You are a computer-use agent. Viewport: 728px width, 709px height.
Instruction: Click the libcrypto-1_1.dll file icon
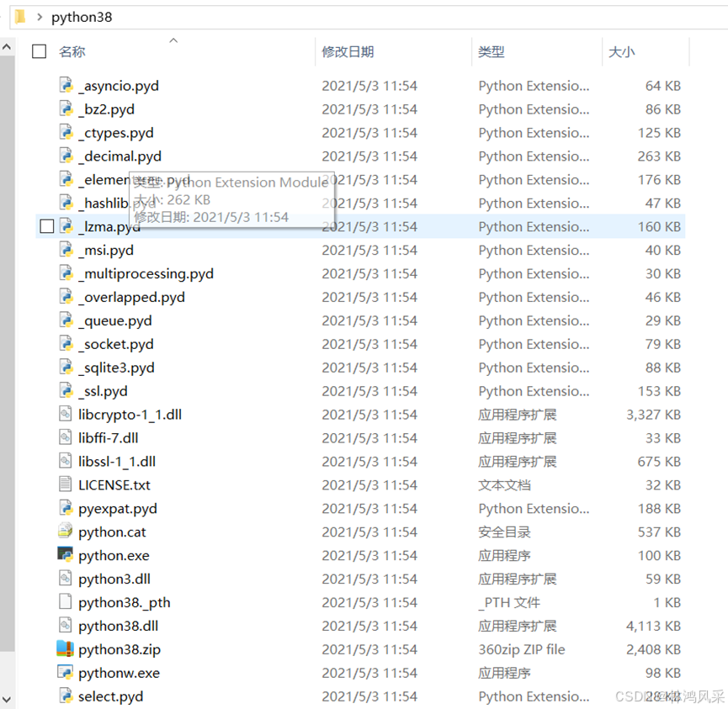[66, 415]
